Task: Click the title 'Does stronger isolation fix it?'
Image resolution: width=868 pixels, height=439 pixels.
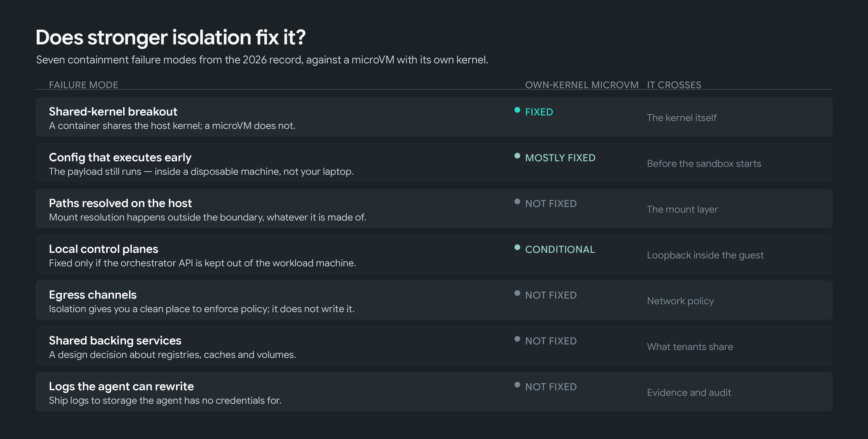Action: [x=170, y=38]
